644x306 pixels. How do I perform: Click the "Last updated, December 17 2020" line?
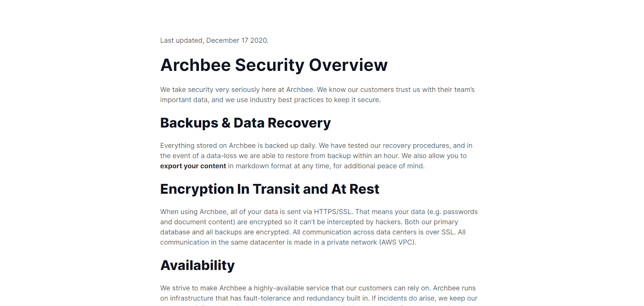coord(214,40)
